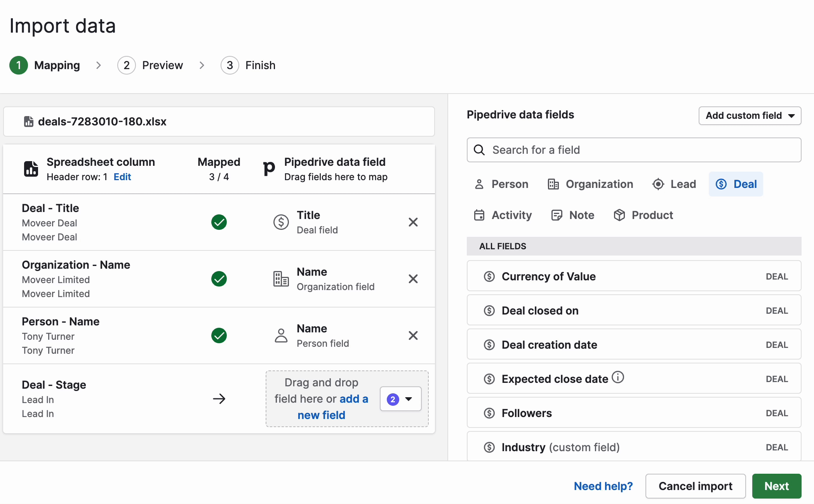The width and height of the screenshot is (814, 504).
Task: Click the Mapped 3 / 4 counter
Action: click(219, 169)
